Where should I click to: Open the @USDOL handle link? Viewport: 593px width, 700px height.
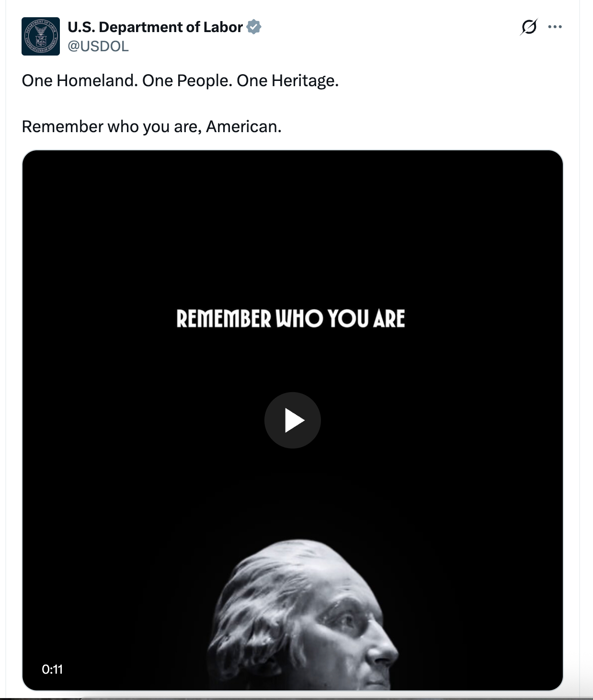click(98, 46)
